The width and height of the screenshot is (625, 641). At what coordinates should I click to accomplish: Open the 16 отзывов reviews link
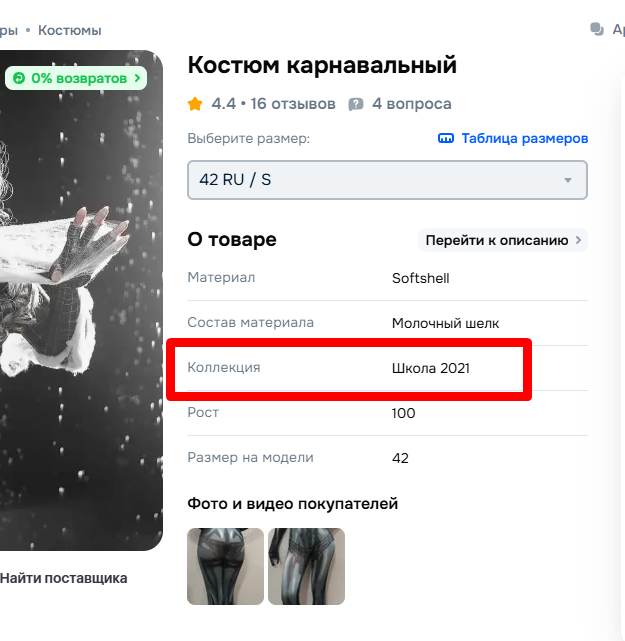293,104
